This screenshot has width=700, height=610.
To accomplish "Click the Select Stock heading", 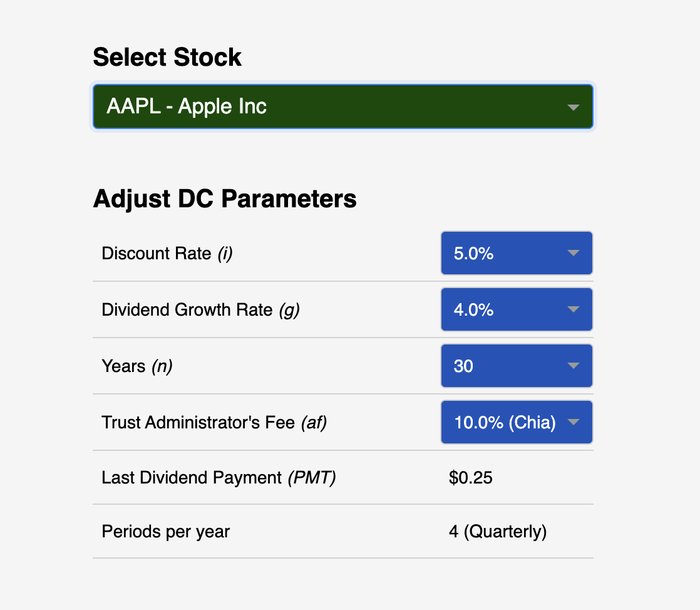I will click(167, 57).
